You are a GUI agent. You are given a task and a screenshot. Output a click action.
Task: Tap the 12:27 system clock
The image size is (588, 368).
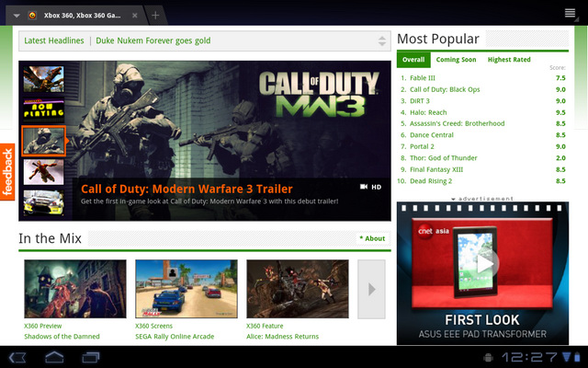[x=529, y=357]
